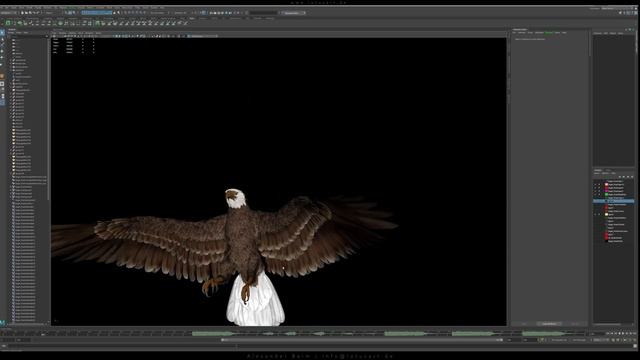640x360 pixels.
Task: Open the Attribute Editor List menu
Action: pos(515,33)
